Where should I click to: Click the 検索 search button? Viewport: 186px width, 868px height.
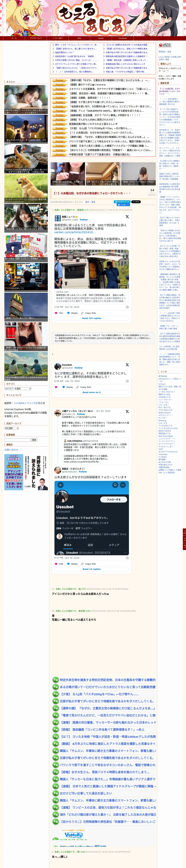tap(34, 440)
